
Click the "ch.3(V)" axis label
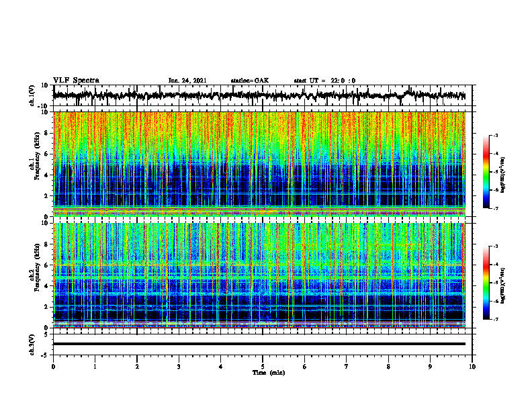[x=32, y=345]
